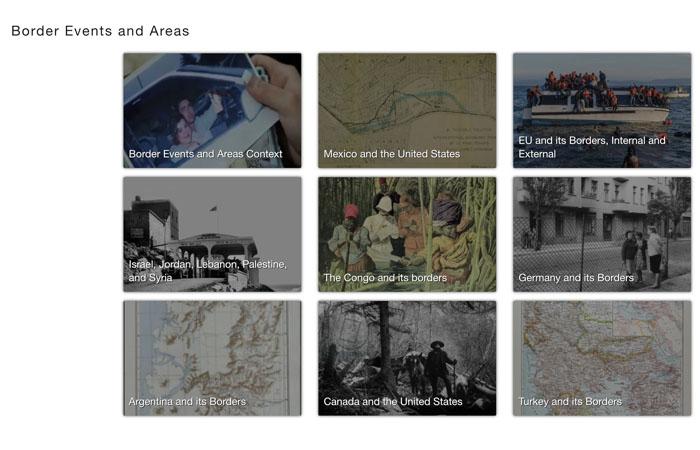The width and height of the screenshot is (700, 450).
Task: Open the Turkey and its Borders card
Action: 602,358
